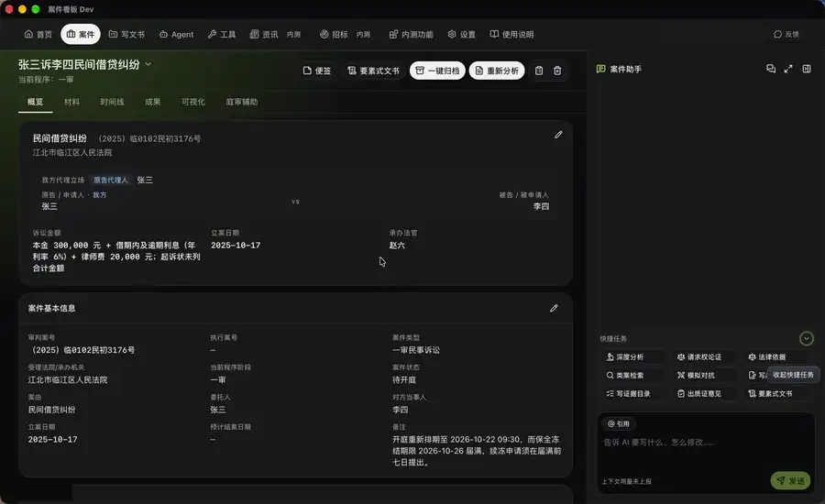Open the 写文书 document writing tab
Viewport: 825px width, 504px height.
coord(126,34)
